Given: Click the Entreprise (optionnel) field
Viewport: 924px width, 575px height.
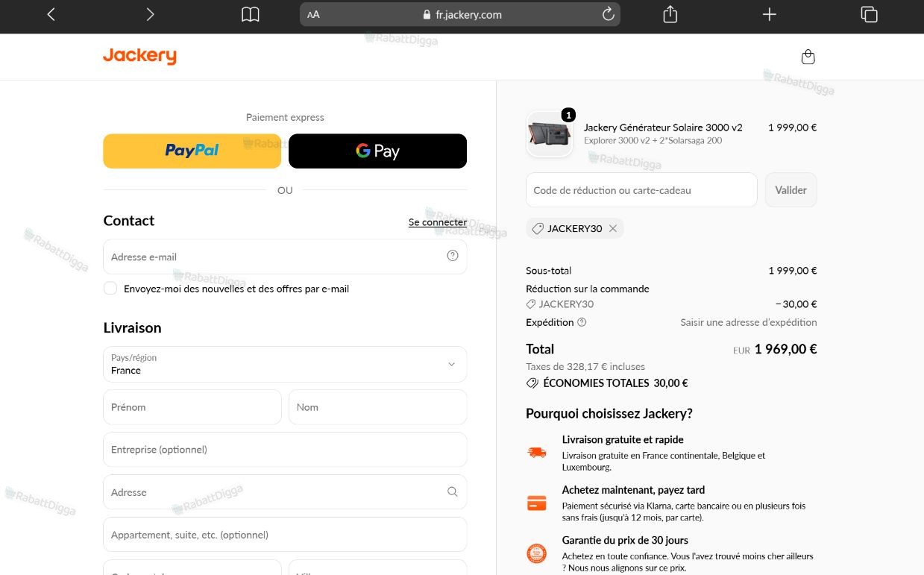Looking at the screenshot, I should click(285, 450).
